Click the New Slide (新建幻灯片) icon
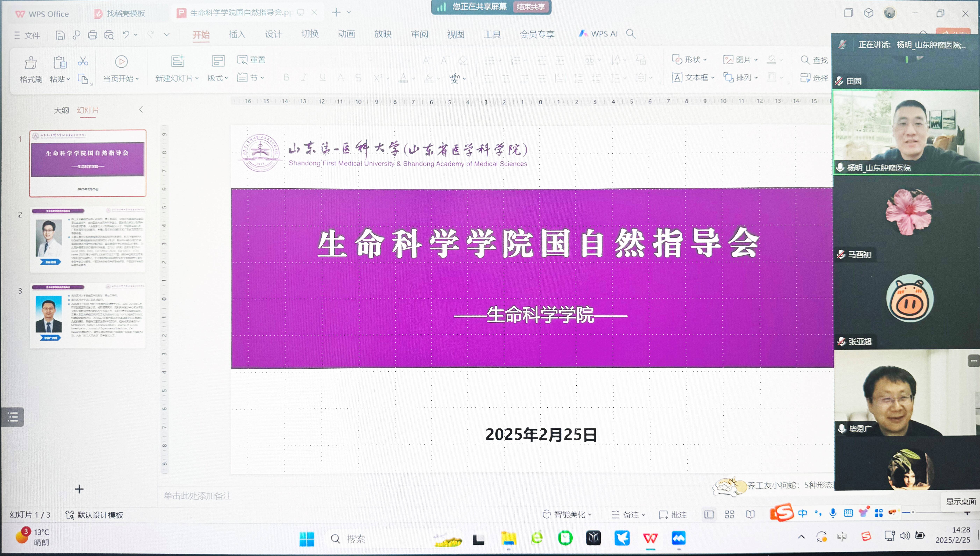 [177, 61]
